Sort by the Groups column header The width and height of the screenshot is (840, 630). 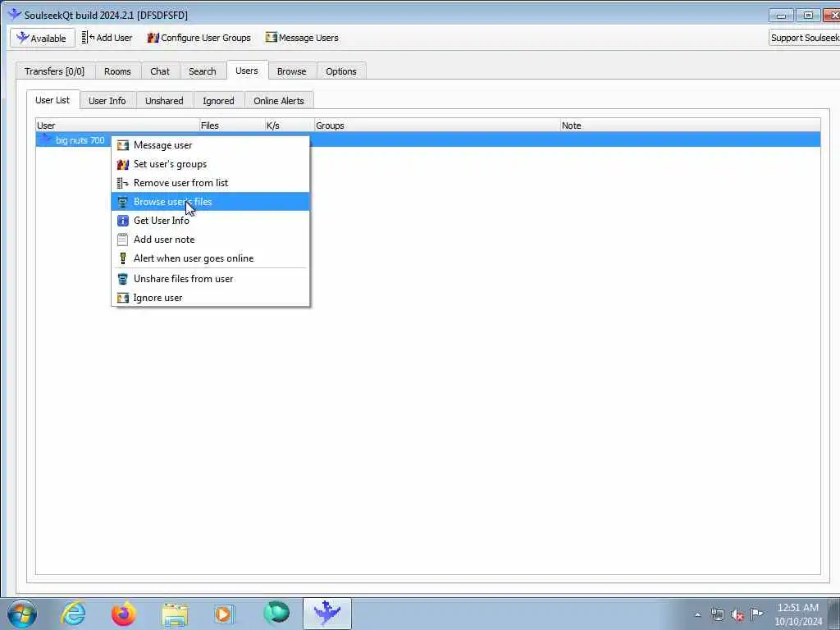[x=437, y=126]
